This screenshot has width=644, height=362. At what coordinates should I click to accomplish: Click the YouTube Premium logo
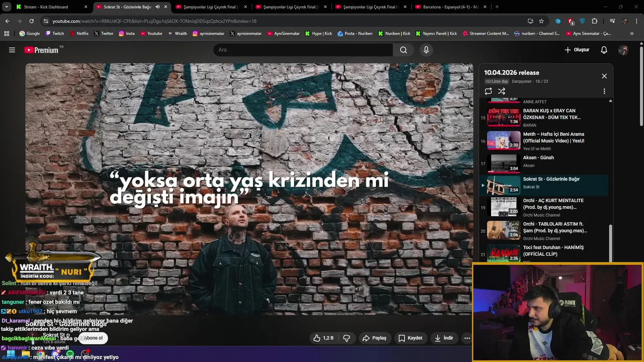click(x=41, y=50)
